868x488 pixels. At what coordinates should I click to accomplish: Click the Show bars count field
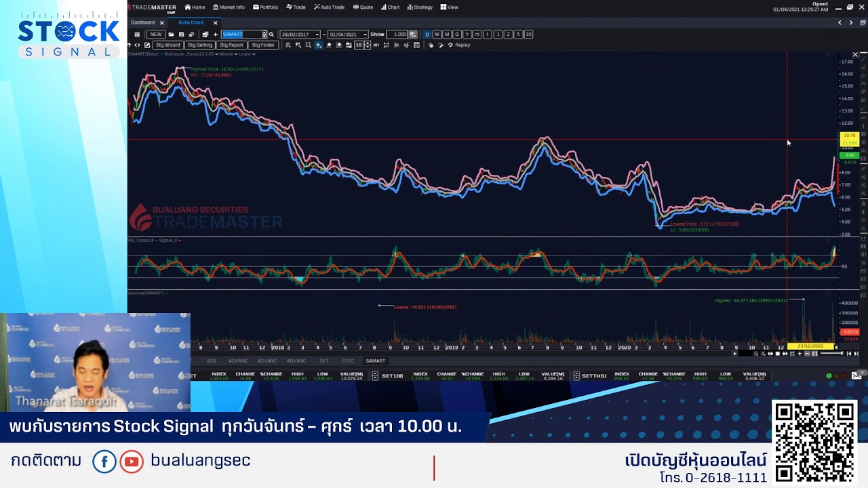(397, 34)
